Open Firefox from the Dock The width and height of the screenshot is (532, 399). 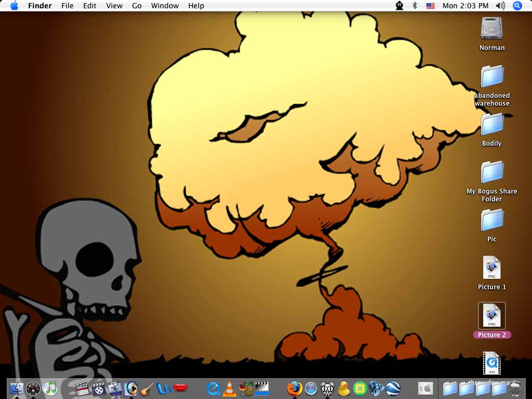pyautogui.click(x=294, y=389)
